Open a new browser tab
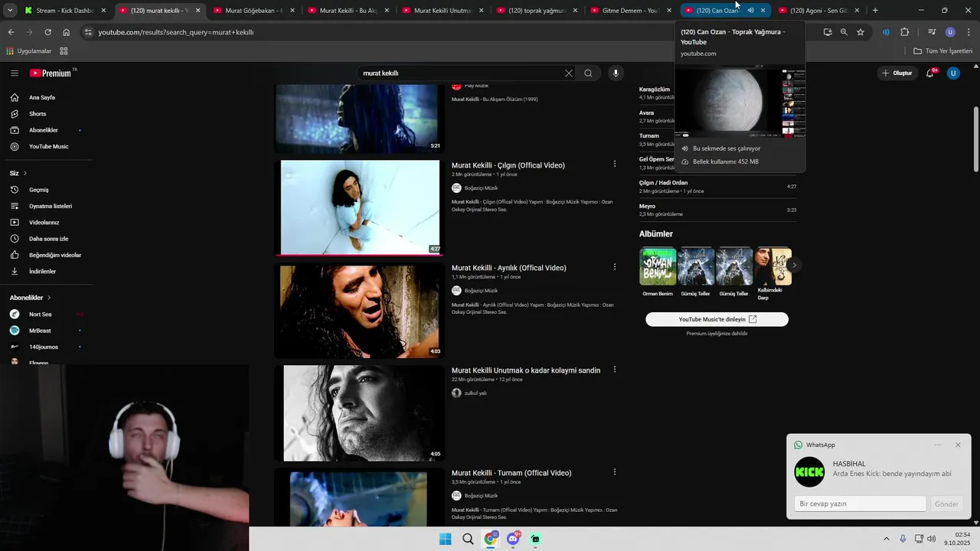This screenshot has width=980, height=551. [x=875, y=11]
